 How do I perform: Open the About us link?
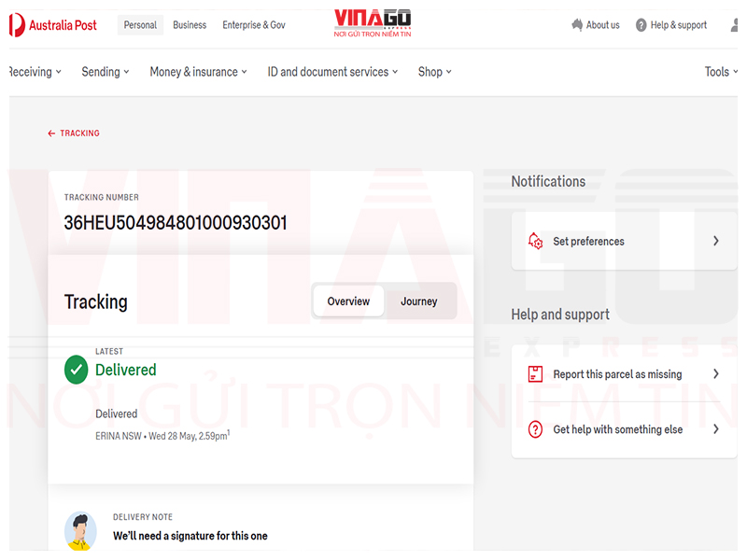click(x=596, y=25)
